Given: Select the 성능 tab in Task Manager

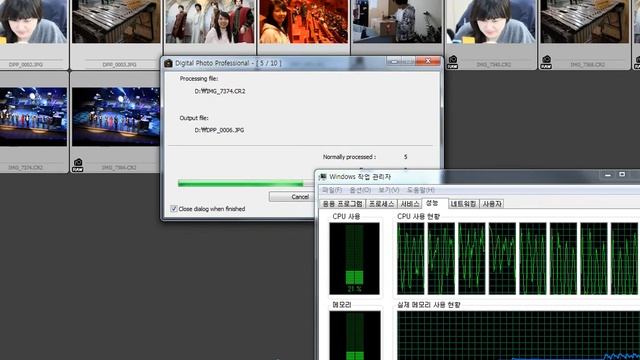Looking at the screenshot, I should click(x=434, y=203).
